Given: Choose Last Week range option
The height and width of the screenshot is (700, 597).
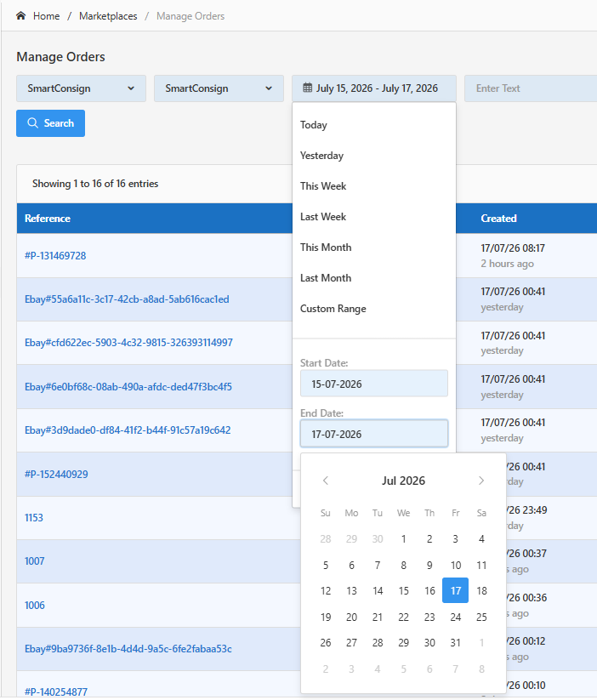Looking at the screenshot, I should tap(323, 217).
